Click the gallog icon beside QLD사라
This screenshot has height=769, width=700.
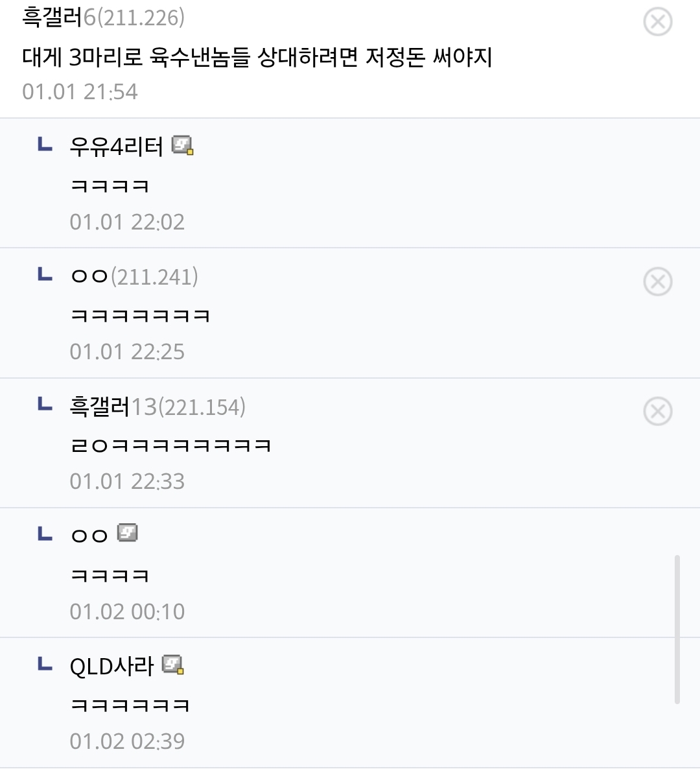(173, 665)
